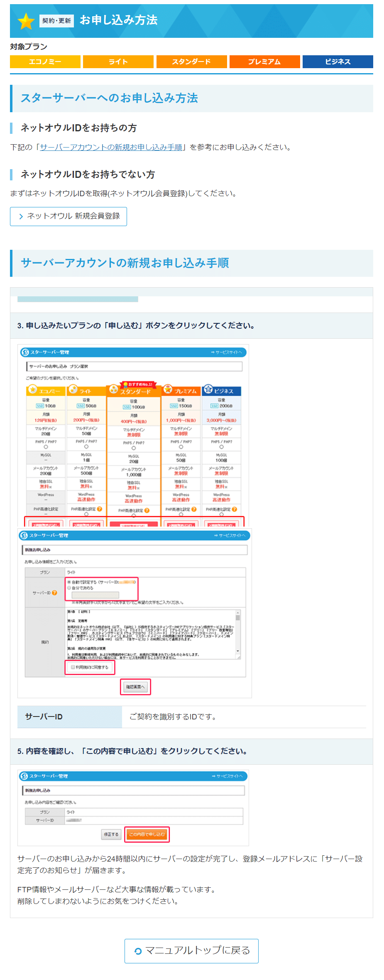Click the yellow star icon in the header
384x980 pixels.
[x=26, y=21]
